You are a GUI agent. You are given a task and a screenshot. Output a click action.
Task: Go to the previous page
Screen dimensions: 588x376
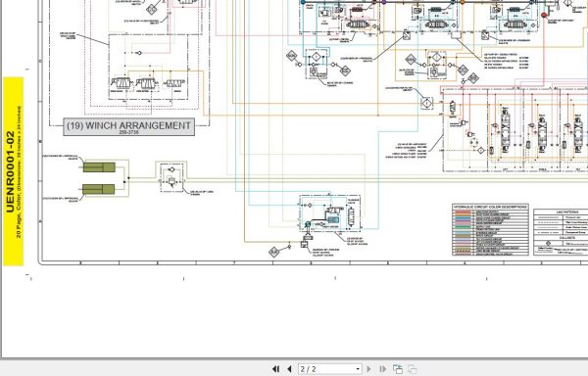[289, 369]
